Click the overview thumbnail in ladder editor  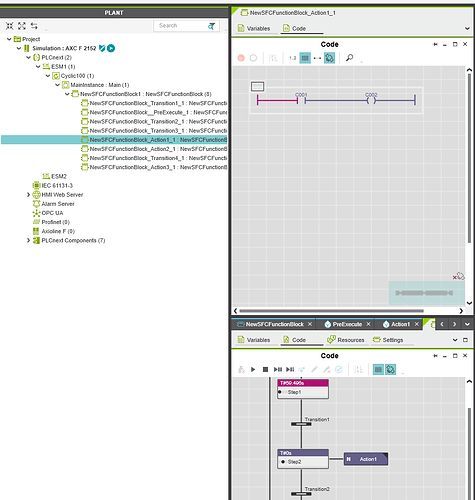point(427,293)
